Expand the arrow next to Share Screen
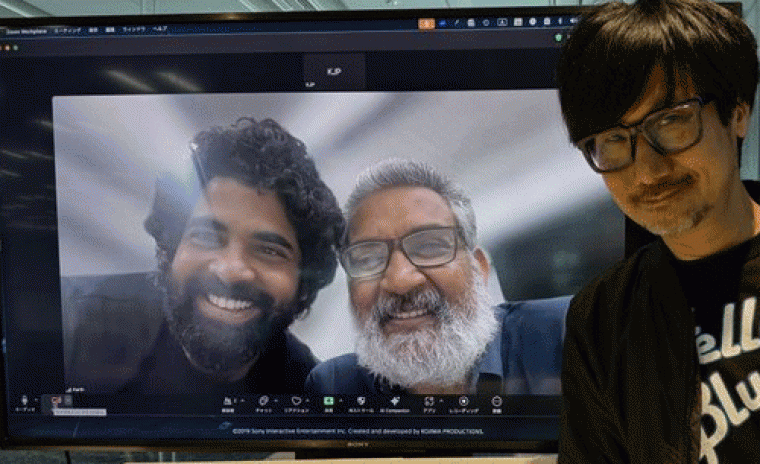The width and height of the screenshot is (760, 464). (x=341, y=399)
